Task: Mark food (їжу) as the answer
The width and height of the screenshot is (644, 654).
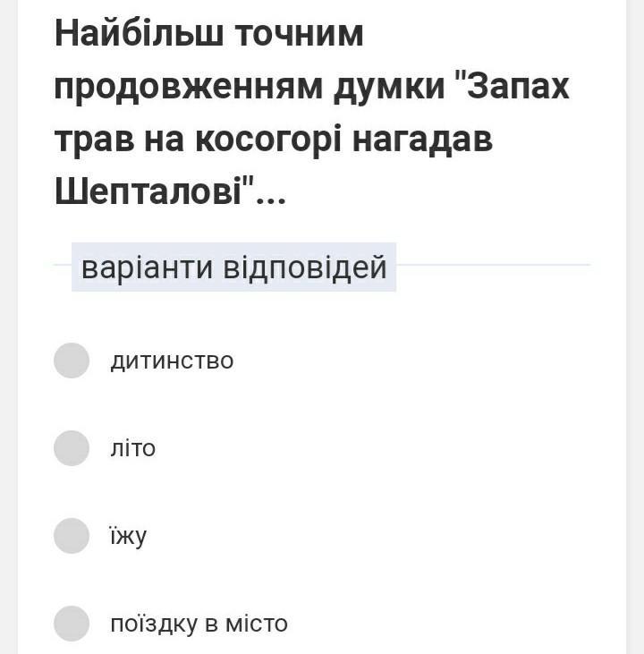Action: click(x=72, y=536)
